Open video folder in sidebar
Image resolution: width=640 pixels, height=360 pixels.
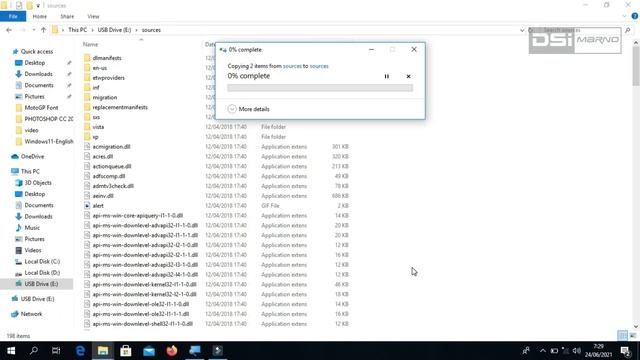point(31,130)
